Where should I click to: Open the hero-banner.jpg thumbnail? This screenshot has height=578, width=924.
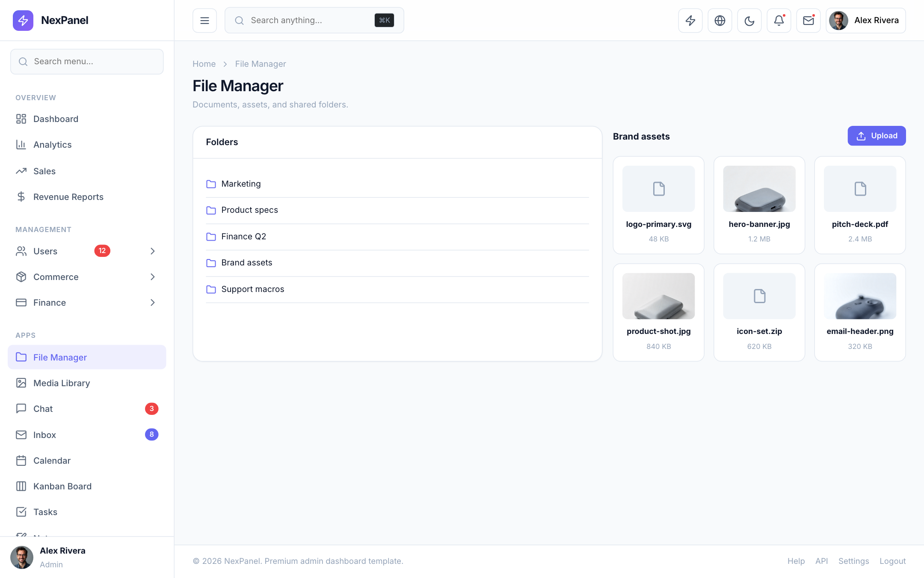coord(759,189)
